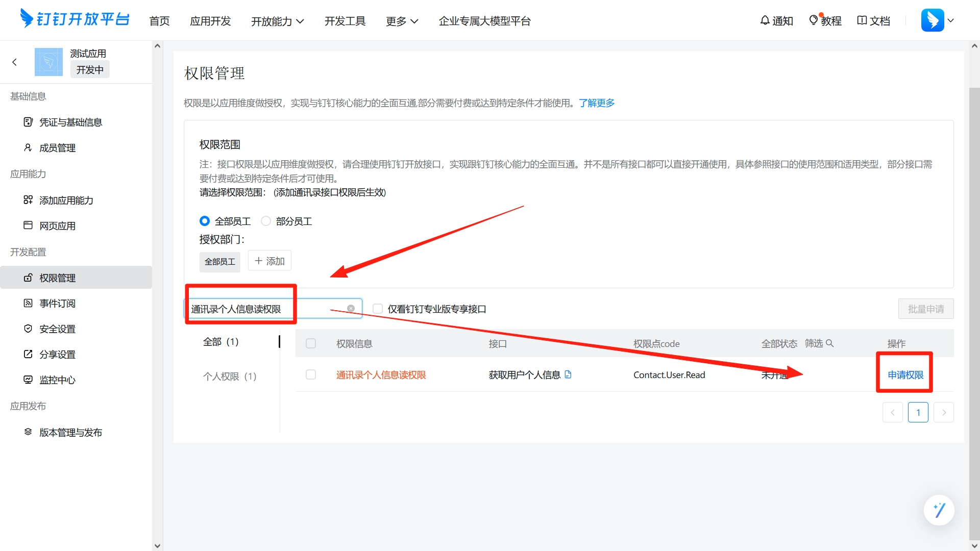The image size is (980, 551).
Task: Clear the permission search field
Action: tap(351, 308)
